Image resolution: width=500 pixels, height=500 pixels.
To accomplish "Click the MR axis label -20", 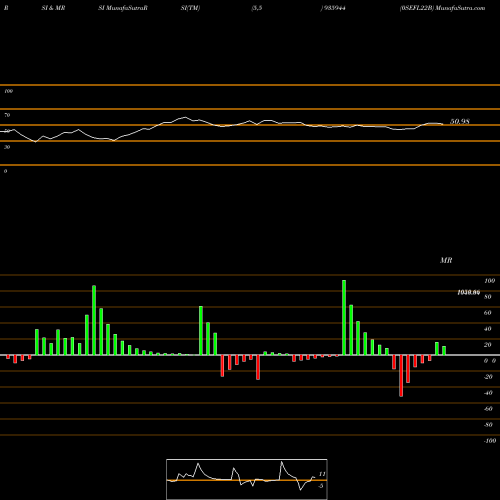I will coord(488,377).
